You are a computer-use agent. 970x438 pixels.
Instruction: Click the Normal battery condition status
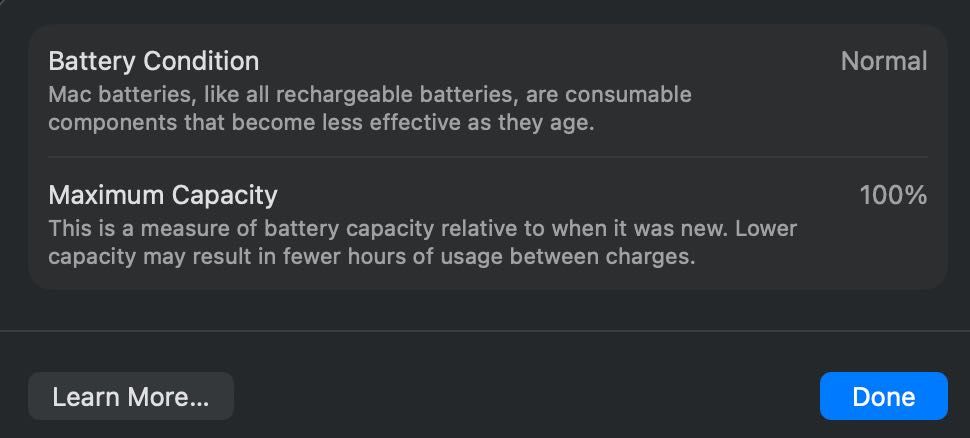pos(884,61)
